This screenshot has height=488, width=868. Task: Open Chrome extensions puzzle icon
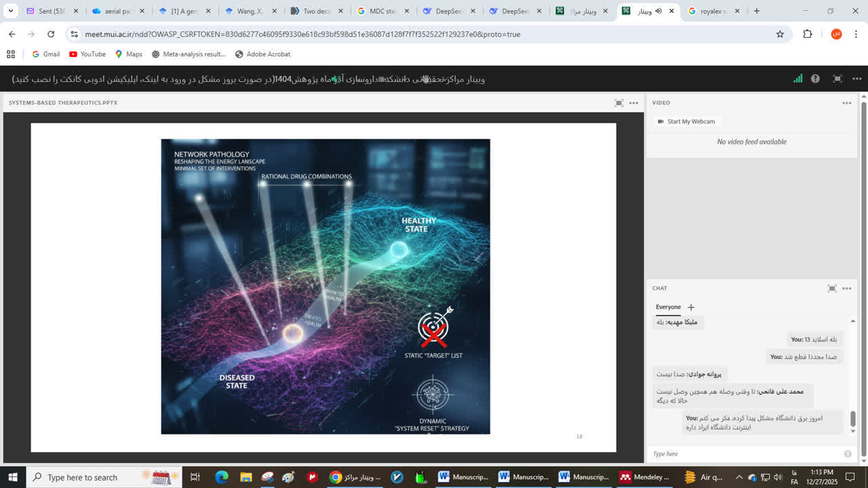click(807, 34)
